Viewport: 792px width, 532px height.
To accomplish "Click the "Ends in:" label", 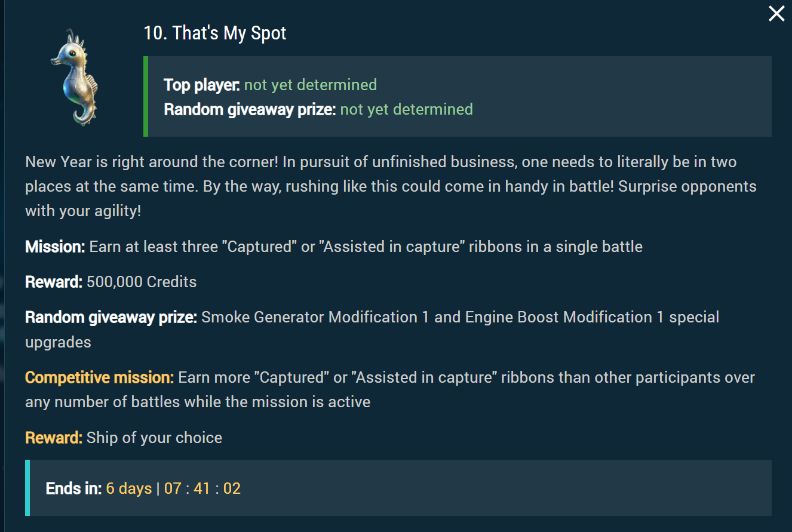I will [73, 488].
